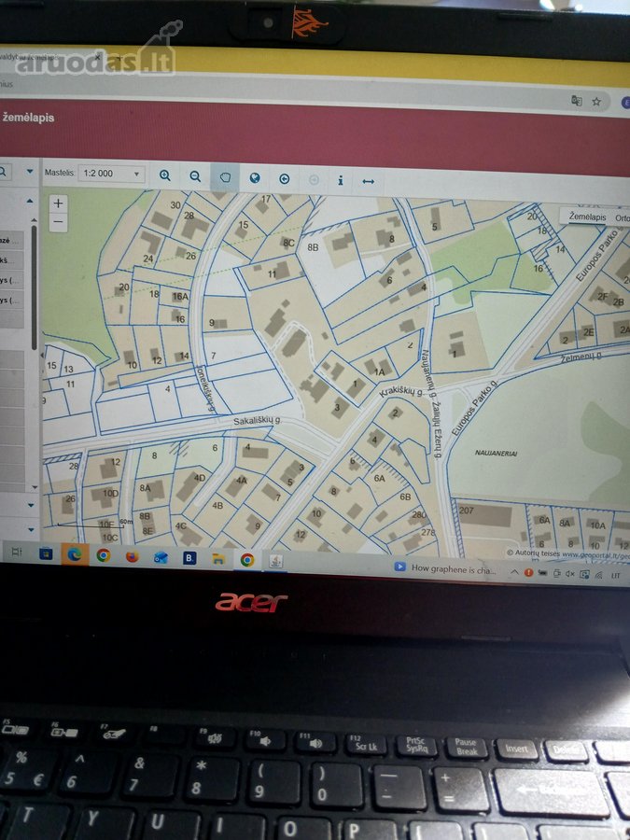Switch to the Žemėlapis basemap tab

point(587,217)
